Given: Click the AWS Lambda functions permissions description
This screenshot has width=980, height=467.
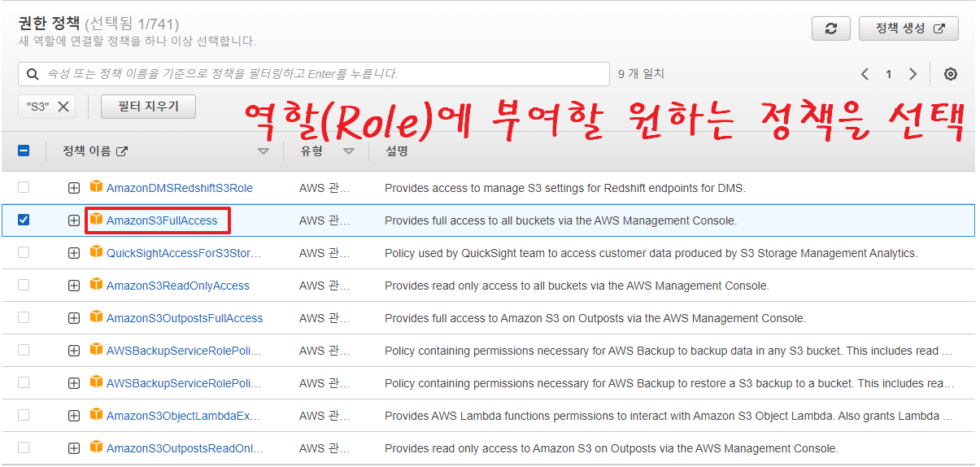Looking at the screenshot, I should coord(669,416).
